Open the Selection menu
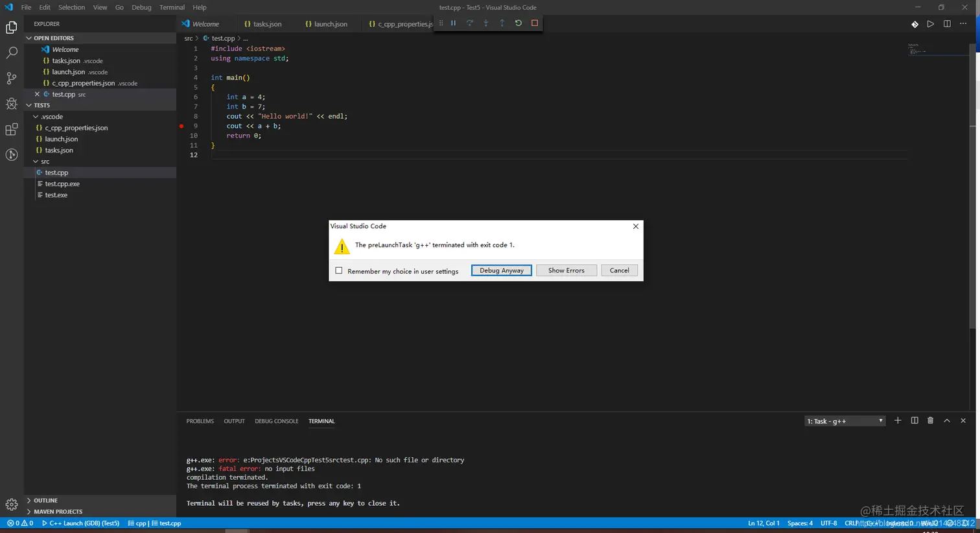This screenshot has width=980, height=533. pyautogui.click(x=71, y=7)
